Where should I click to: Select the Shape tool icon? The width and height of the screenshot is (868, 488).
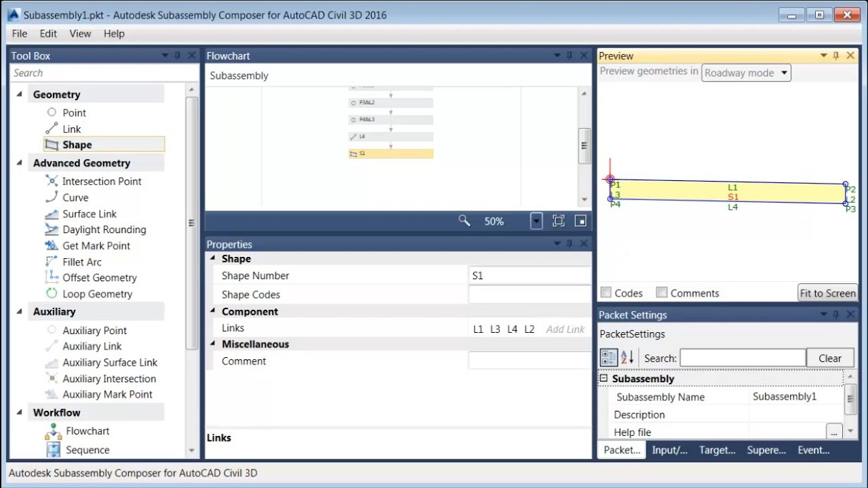52,144
